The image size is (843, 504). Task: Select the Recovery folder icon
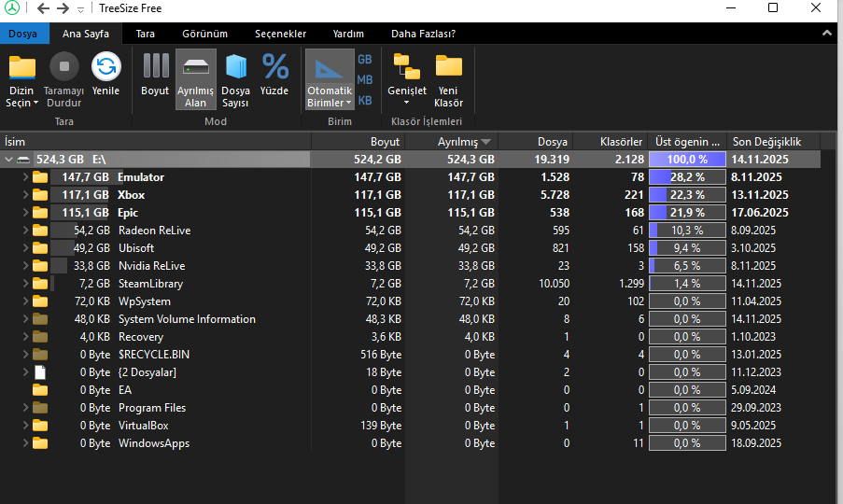[x=40, y=337]
